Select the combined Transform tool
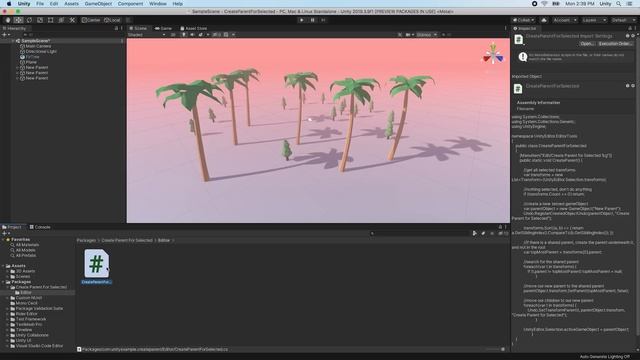This screenshot has width=640, height=360. (61, 20)
